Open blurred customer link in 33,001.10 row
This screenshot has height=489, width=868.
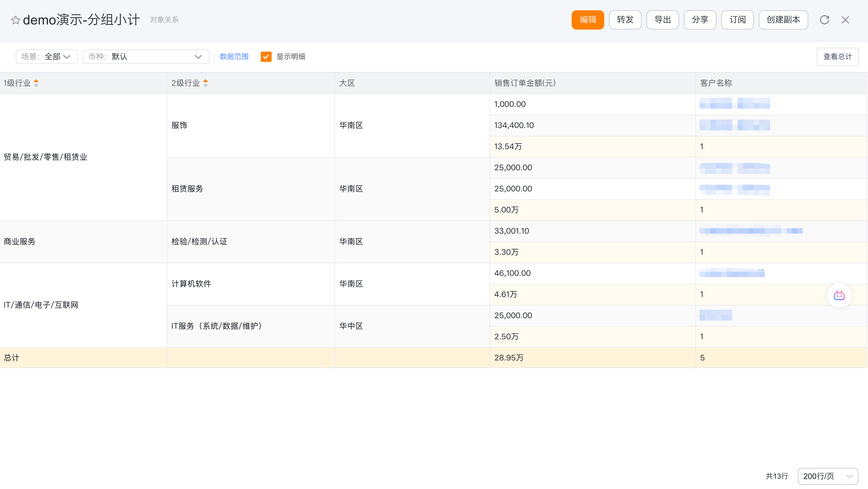tap(751, 231)
